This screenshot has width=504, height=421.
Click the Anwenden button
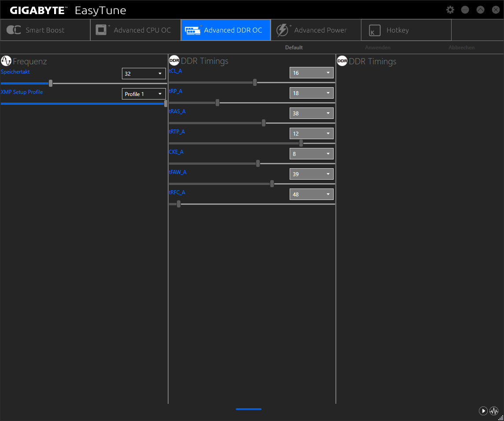[378, 47]
